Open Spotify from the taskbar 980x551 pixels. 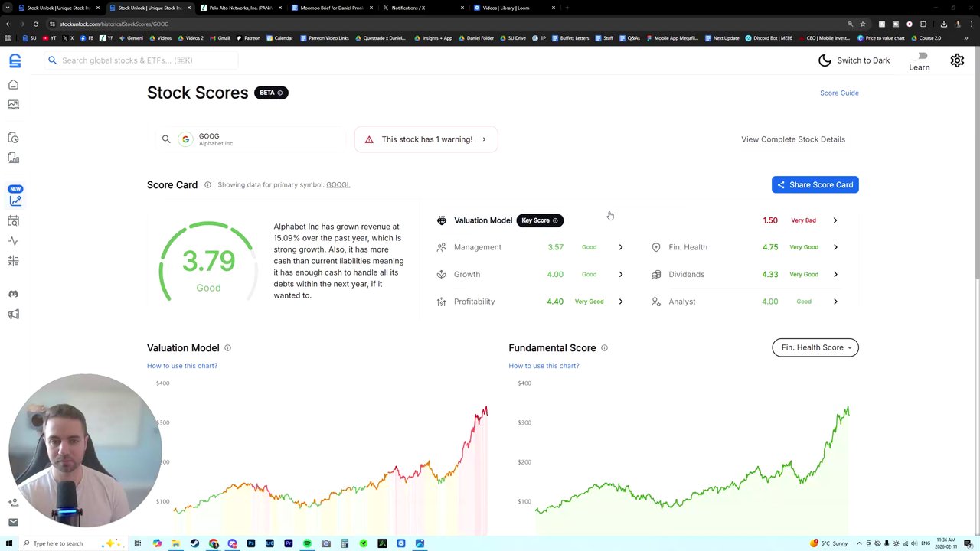(x=307, y=543)
